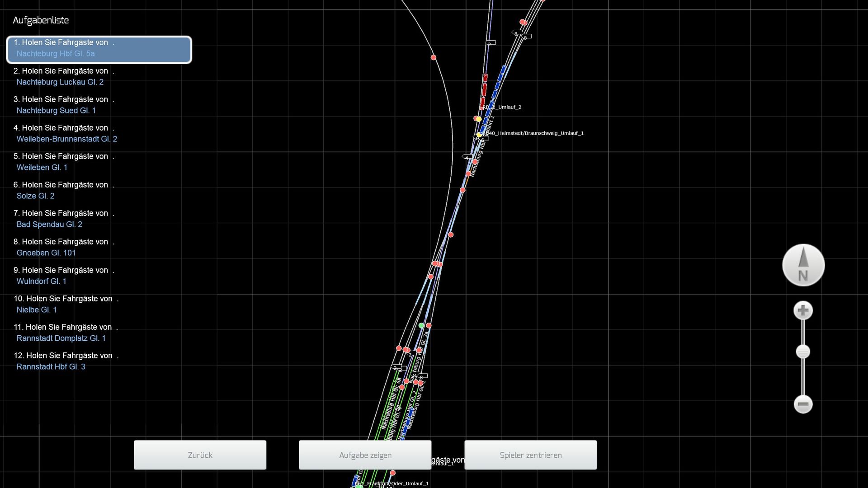Click the green signal marker on track
This screenshot has height=488, width=868.
point(421,325)
